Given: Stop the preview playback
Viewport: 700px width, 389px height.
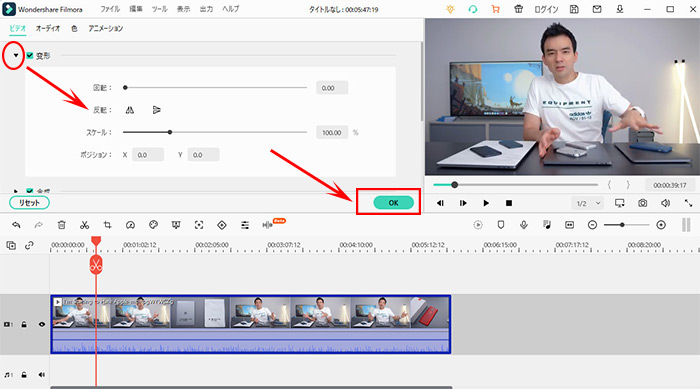Looking at the screenshot, I should click(x=508, y=203).
